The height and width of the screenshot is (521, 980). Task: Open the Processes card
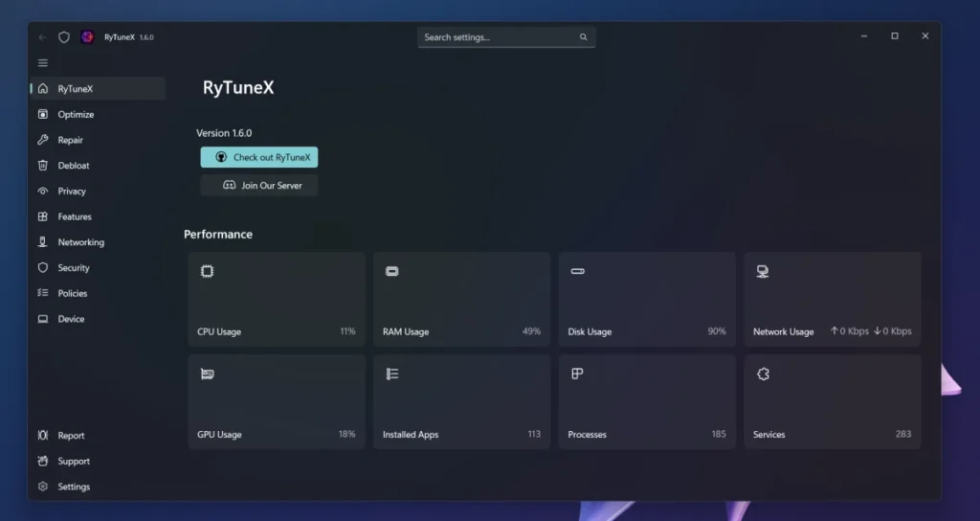point(647,402)
